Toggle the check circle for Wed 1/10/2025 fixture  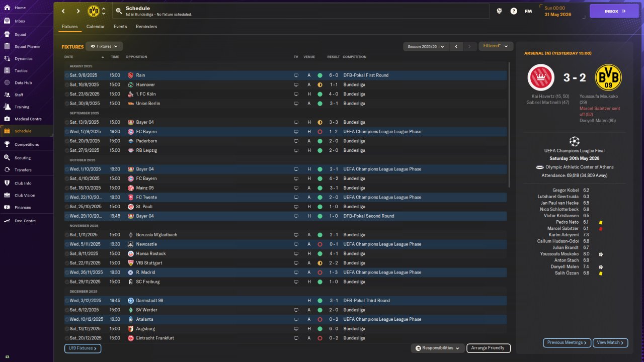click(x=67, y=169)
